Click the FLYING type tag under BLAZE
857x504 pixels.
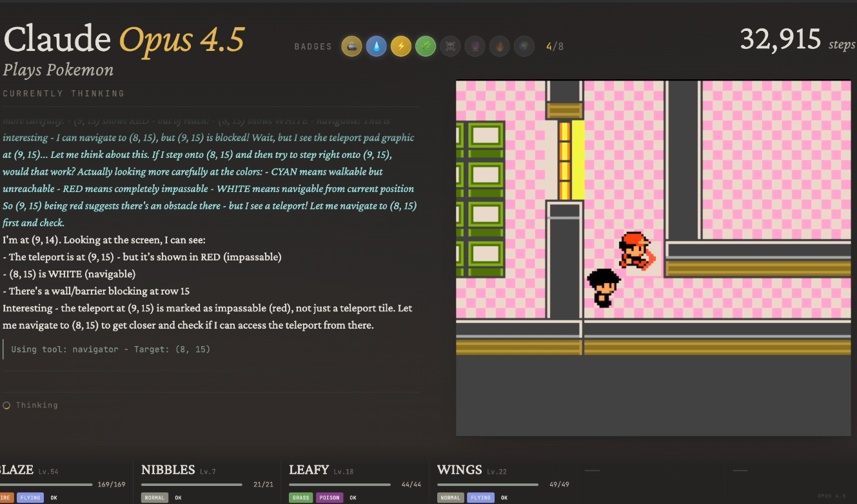click(x=30, y=498)
